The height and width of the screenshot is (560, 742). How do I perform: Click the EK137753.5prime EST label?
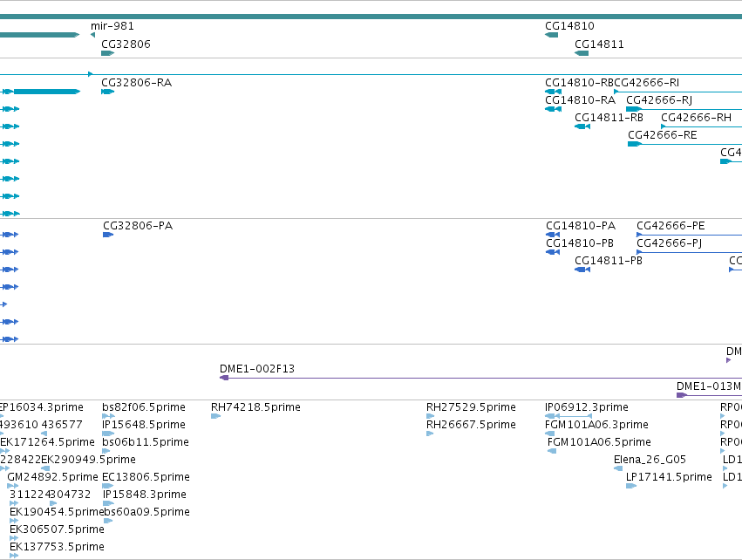point(57,547)
